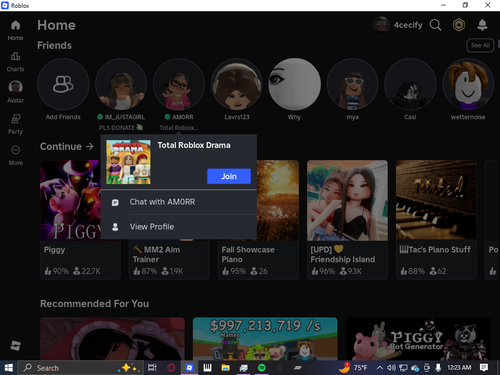
Task: Open Windows Start menu
Action: point(9,368)
